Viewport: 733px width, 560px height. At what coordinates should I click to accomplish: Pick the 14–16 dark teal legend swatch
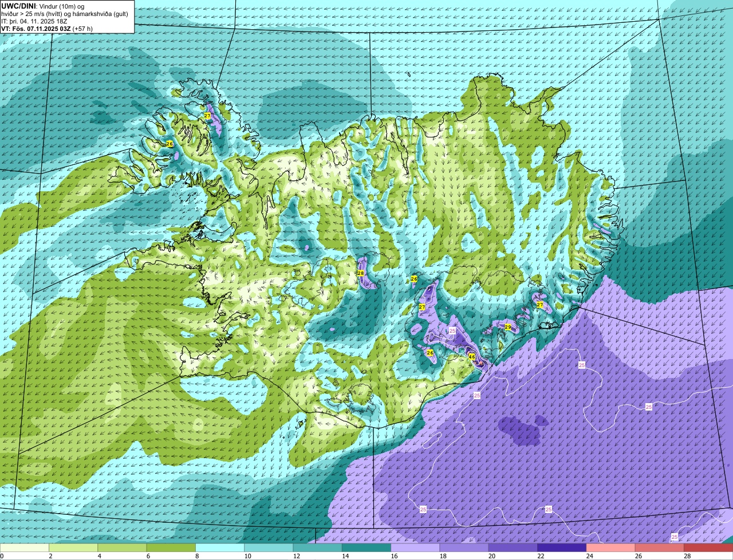pyautogui.click(x=366, y=548)
